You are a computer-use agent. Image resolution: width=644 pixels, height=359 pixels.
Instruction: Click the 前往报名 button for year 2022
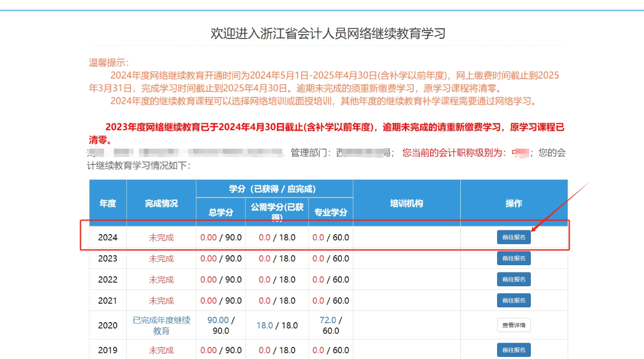pyautogui.click(x=513, y=279)
